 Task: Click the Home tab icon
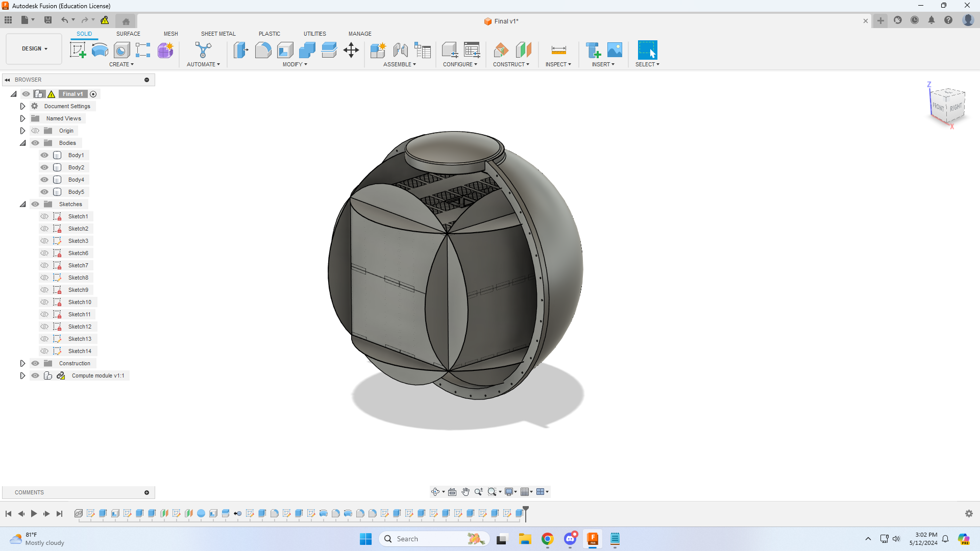click(126, 21)
